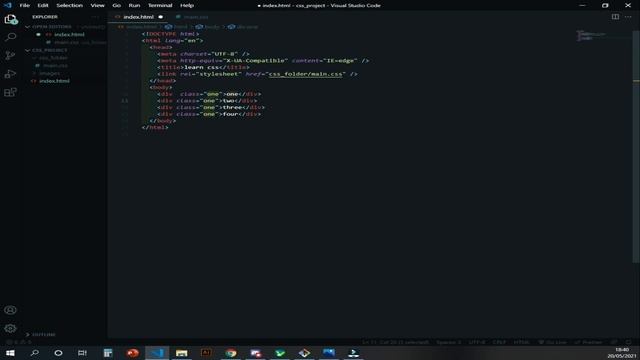This screenshot has width=640, height=360.
Task: Click the HTML language mode status item
Action: point(521,342)
